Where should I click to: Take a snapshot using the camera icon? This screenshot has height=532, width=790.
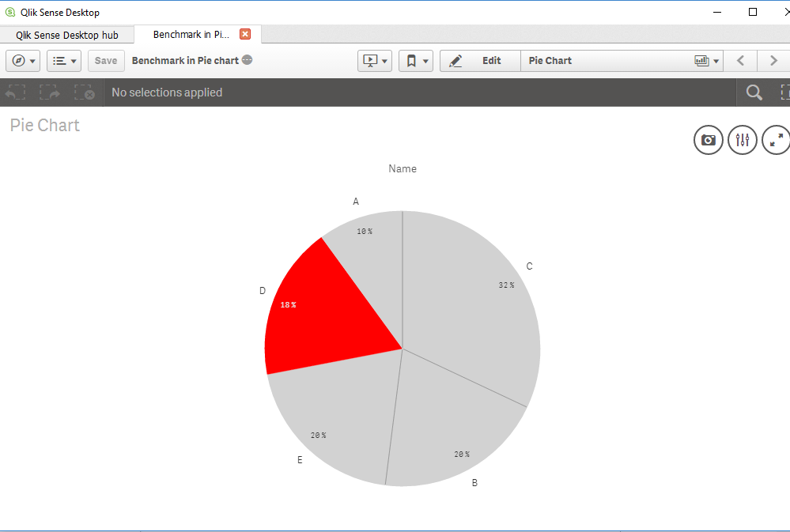(708, 139)
